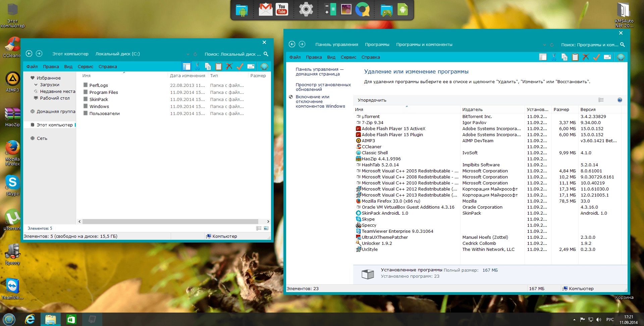
Task: Click Этот компьютер breadcrumb in Local Disk window
Action: pyautogui.click(x=70, y=54)
